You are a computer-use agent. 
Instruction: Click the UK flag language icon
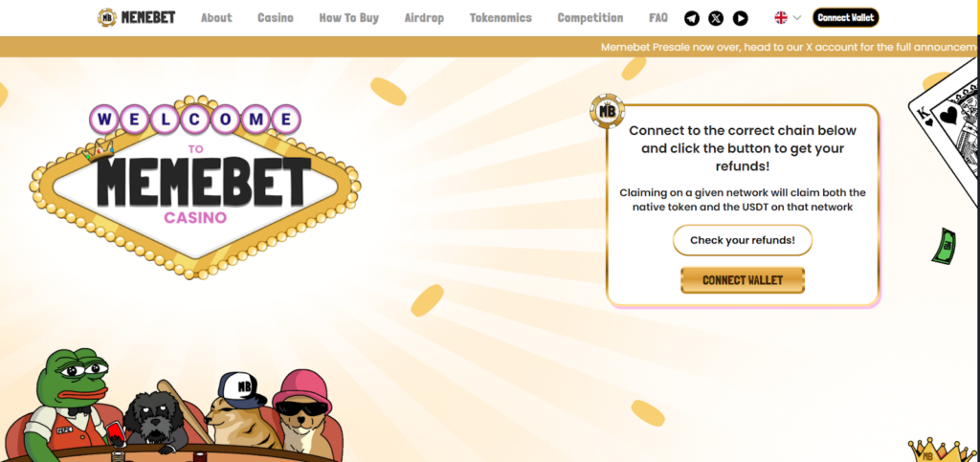coord(781,17)
